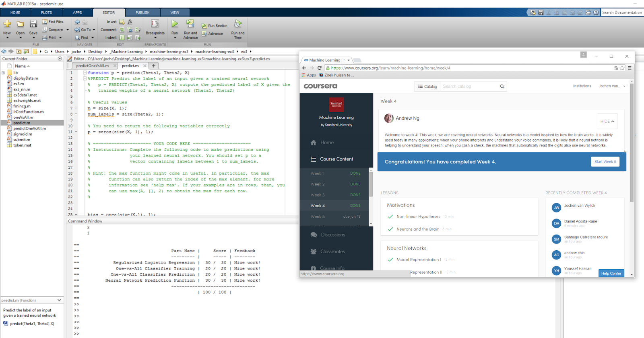Click the Save disk icon
Viewport: 644px width, 338px height.
(x=33, y=24)
